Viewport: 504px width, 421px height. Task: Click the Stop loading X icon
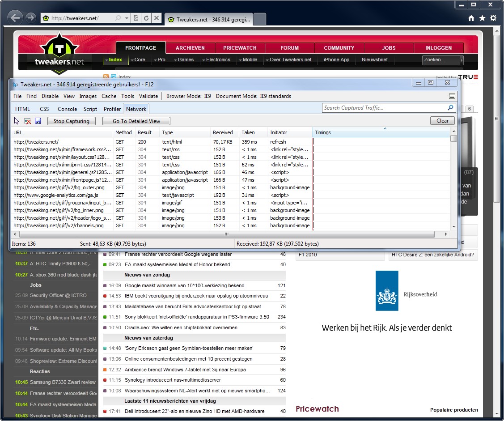[157, 18]
